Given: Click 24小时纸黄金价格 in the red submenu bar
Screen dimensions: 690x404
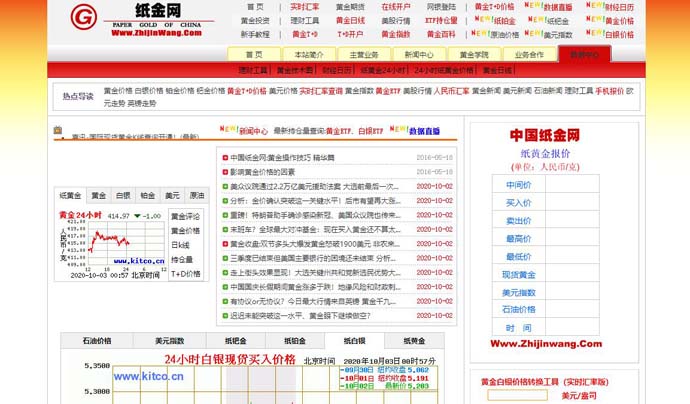Looking at the screenshot, I should pos(444,70).
